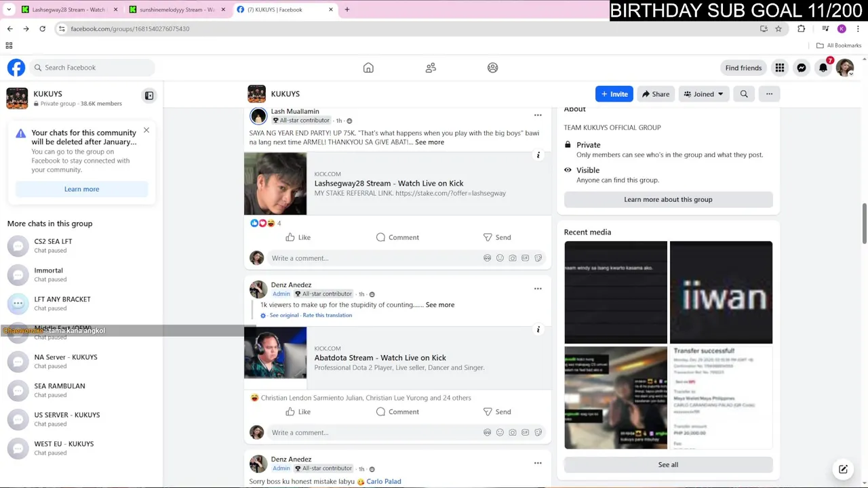Click the page vertical scrollbar
Viewport: 868px width, 488px height.
tap(864, 224)
